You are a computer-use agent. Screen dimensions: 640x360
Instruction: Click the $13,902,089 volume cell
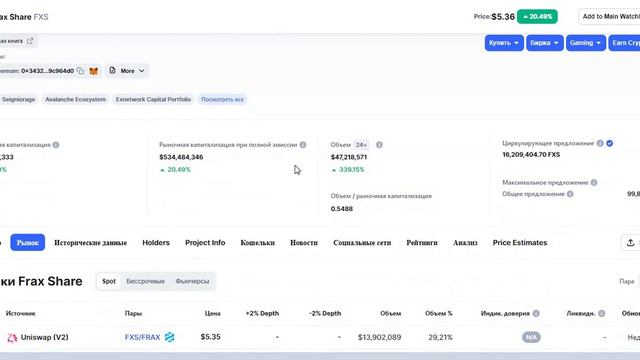380,338
